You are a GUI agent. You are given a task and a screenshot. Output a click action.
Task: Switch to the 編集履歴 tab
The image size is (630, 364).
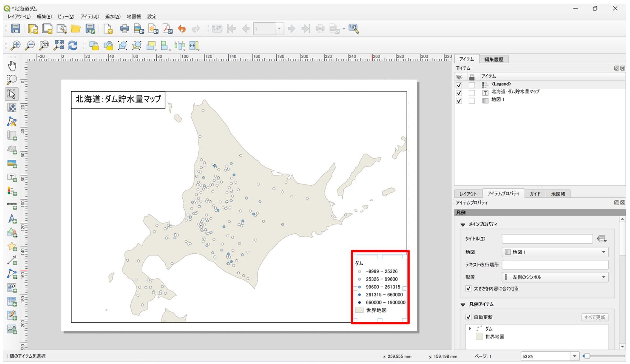(494, 59)
